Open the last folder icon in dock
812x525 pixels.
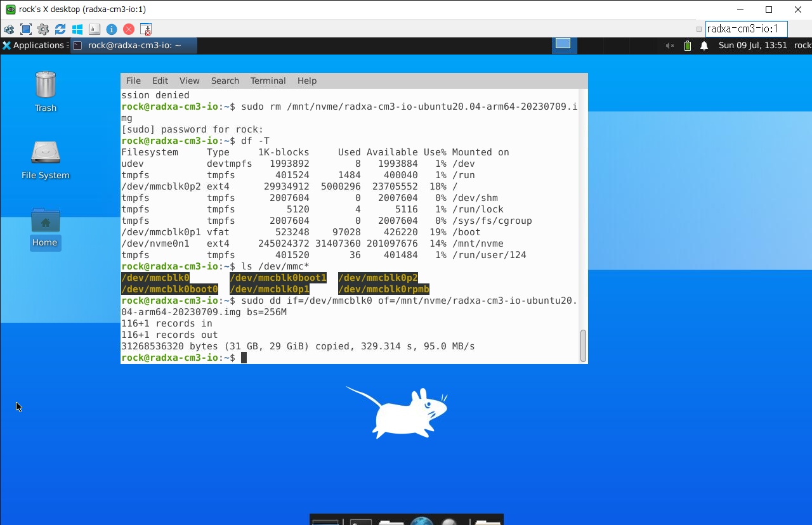tap(488, 521)
